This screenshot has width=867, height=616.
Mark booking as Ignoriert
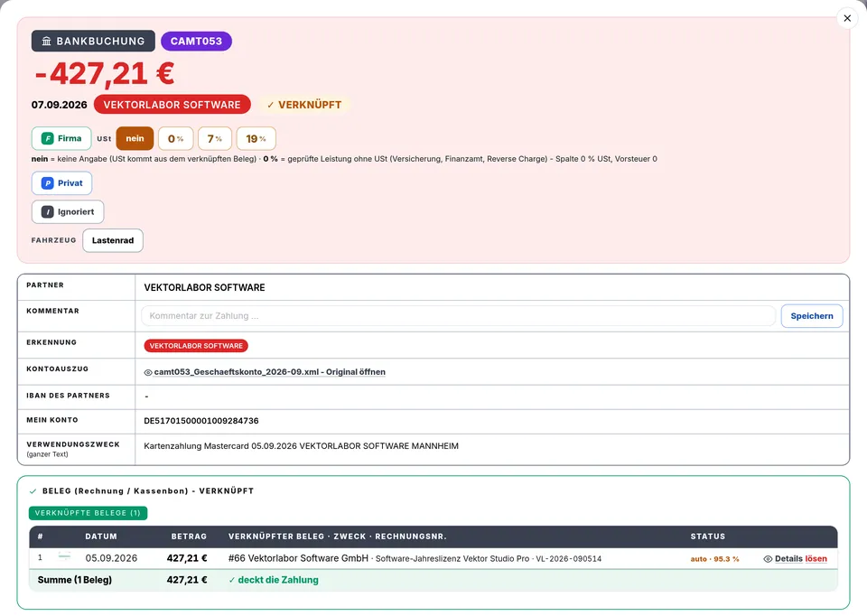(68, 211)
